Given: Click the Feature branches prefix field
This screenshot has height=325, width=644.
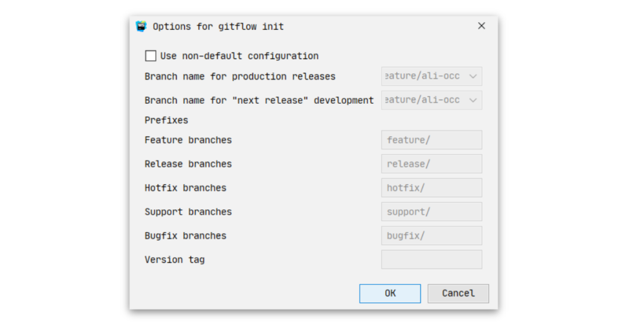Looking at the screenshot, I should (x=432, y=140).
